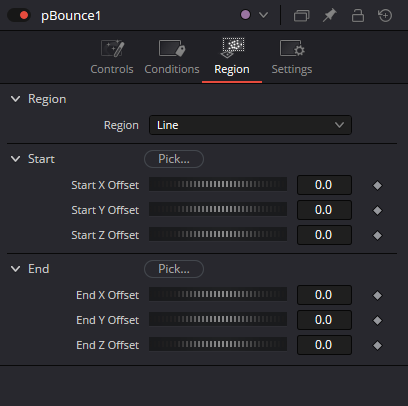The height and width of the screenshot is (406, 408).
Task: Click the purple node color dot
Action: click(245, 15)
